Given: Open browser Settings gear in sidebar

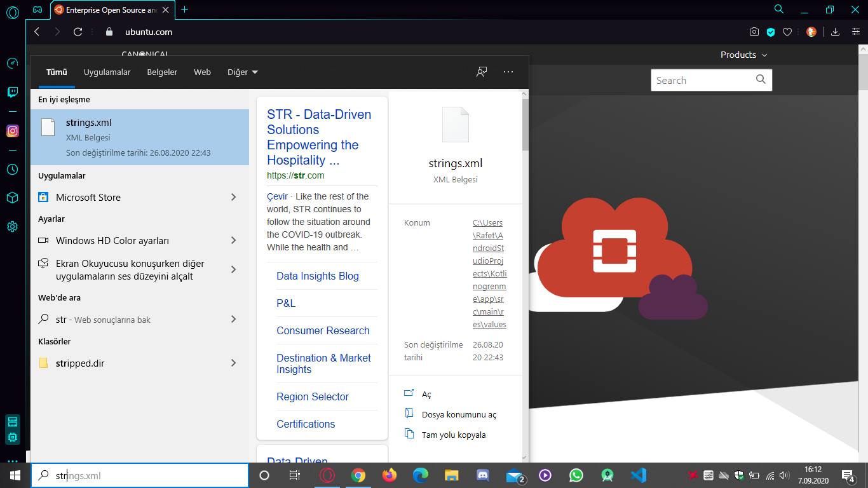Looking at the screenshot, I should coord(12,226).
